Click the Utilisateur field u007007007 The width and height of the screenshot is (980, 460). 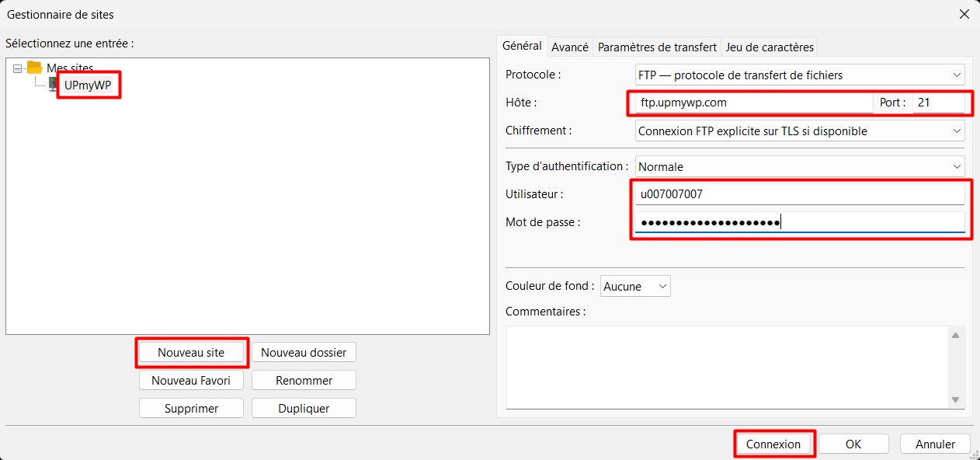pyautogui.click(x=800, y=194)
